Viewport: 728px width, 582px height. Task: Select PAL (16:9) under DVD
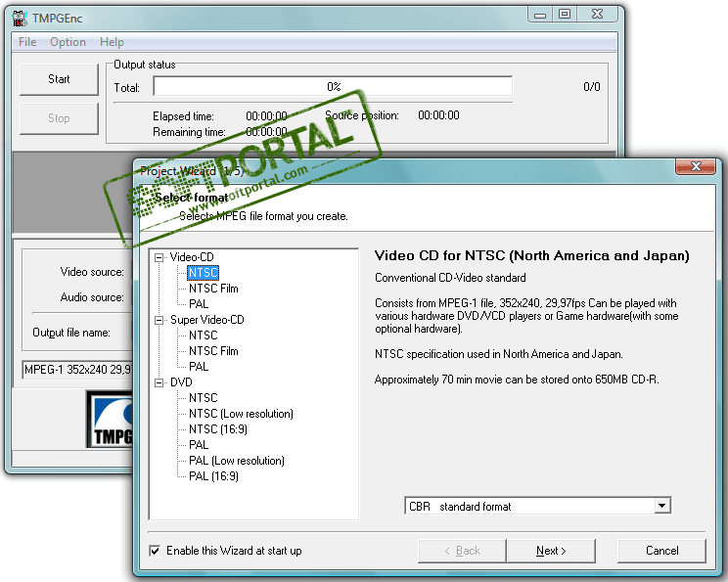click(x=213, y=476)
